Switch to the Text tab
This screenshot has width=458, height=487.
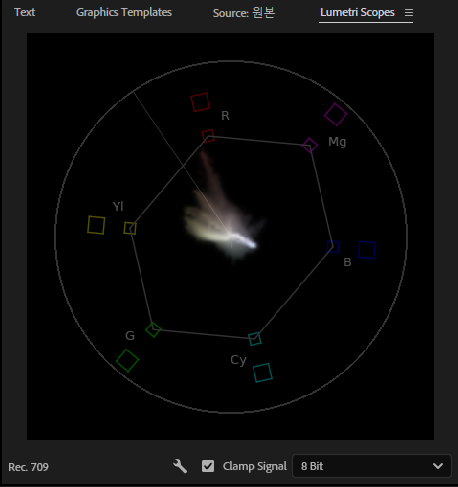click(24, 12)
